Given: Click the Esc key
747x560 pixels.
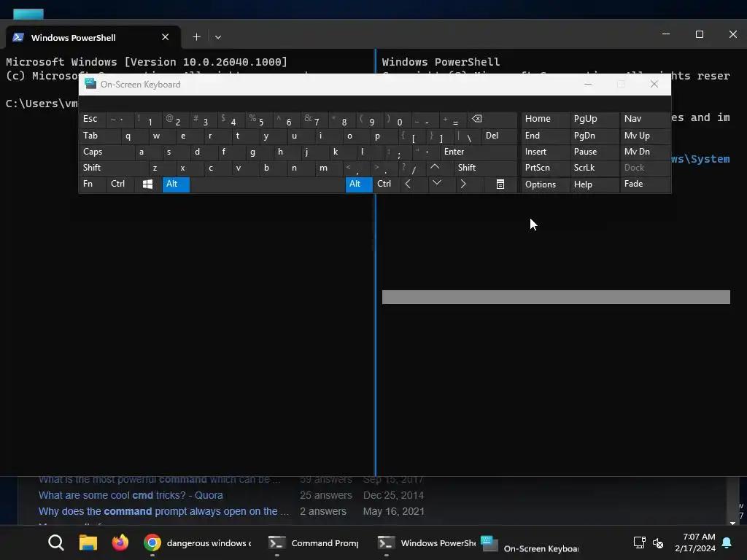Looking at the screenshot, I should point(93,119).
